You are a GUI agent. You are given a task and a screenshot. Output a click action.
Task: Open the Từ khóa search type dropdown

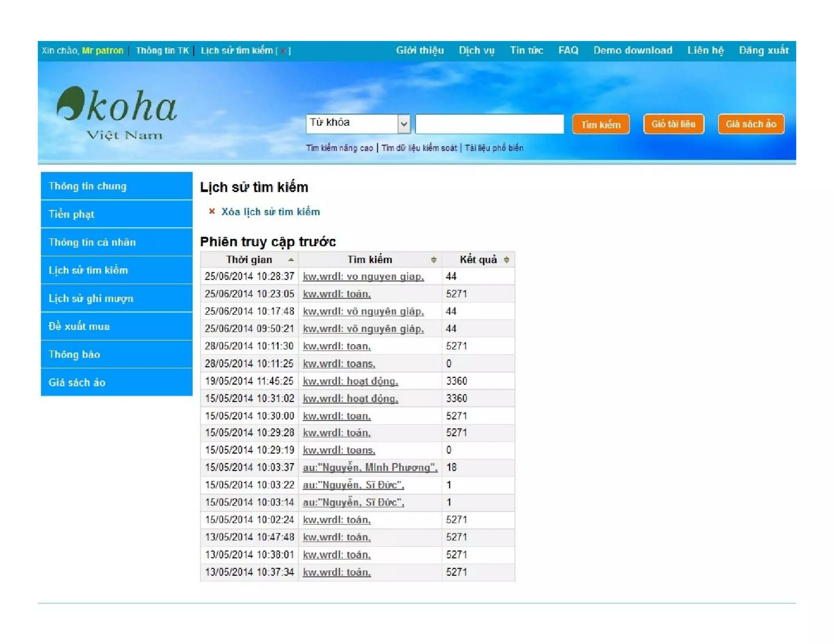click(x=403, y=124)
